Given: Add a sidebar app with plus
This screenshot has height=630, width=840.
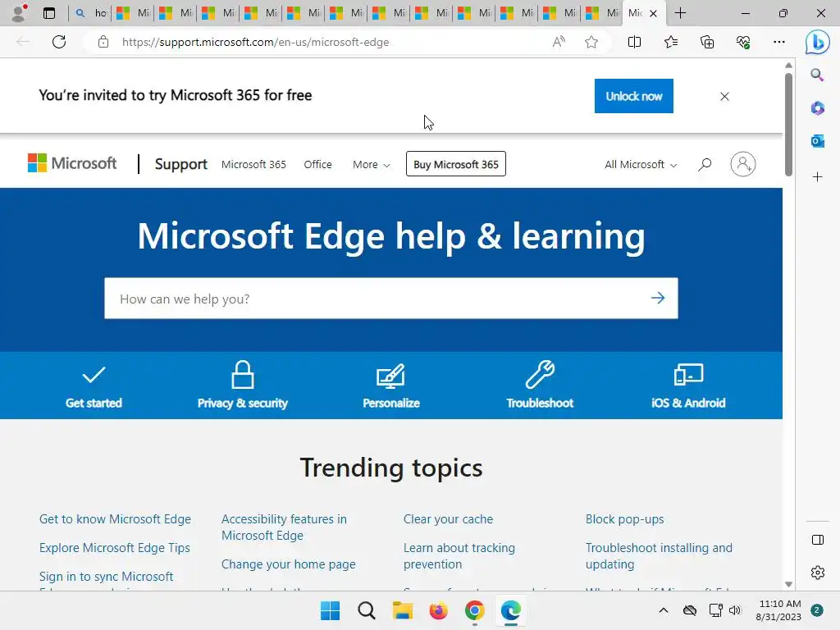Looking at the screenshot, I should pyautogui.click(x=817, y=177).
